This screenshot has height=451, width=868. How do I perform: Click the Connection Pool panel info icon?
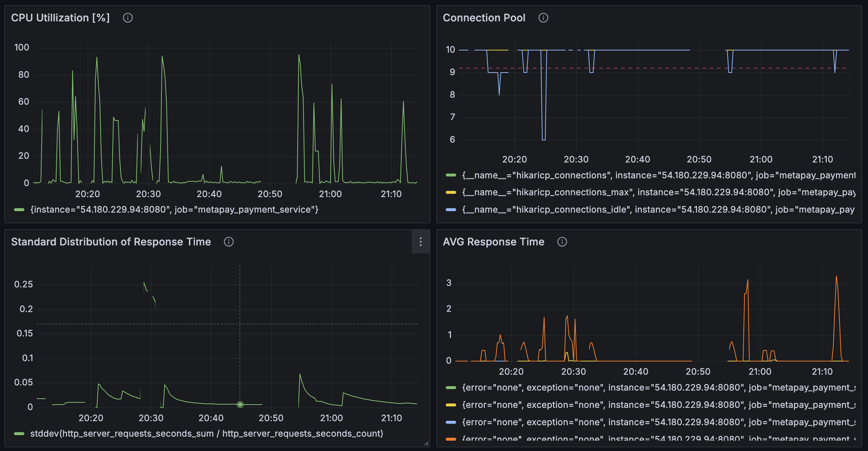tap(543, 18)
